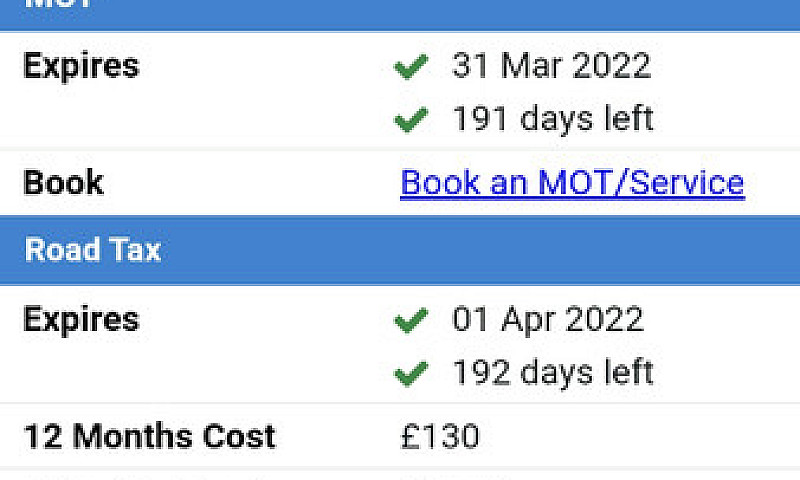Click blank space right of the £130 value
Viewport: 800px width, 480px height.
(x=638, y=437)
